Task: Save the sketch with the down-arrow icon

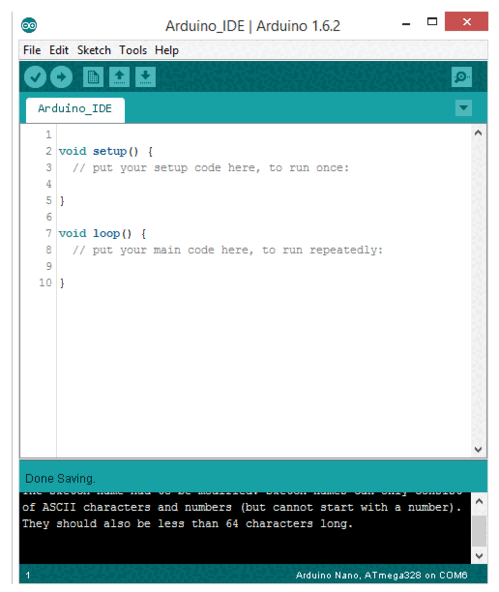Action: (x=145, y=77)
